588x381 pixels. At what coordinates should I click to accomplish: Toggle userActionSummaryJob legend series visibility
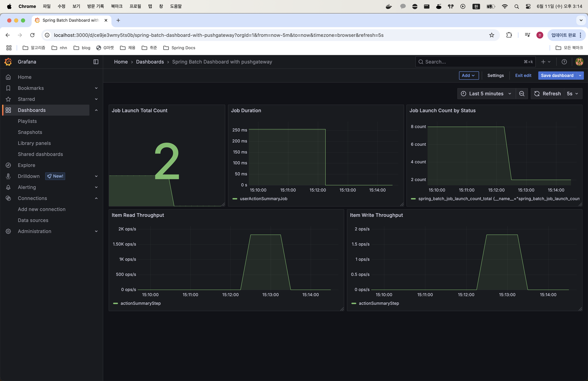263,199
